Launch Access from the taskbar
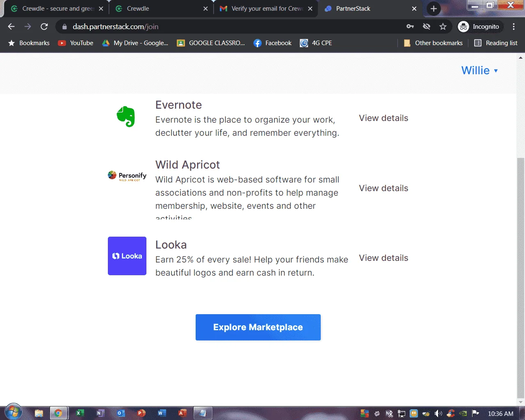 tap(183, 413)
